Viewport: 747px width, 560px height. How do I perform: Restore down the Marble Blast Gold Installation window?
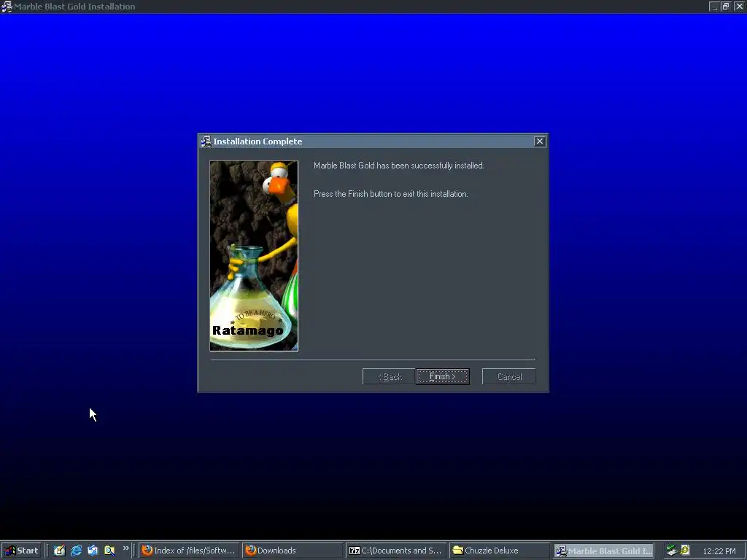point(726,6)
